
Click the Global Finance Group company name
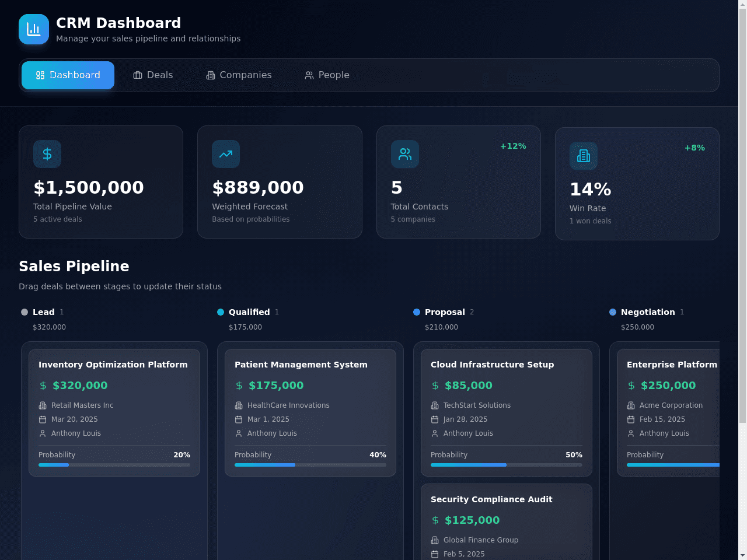[x=481, y=540]
